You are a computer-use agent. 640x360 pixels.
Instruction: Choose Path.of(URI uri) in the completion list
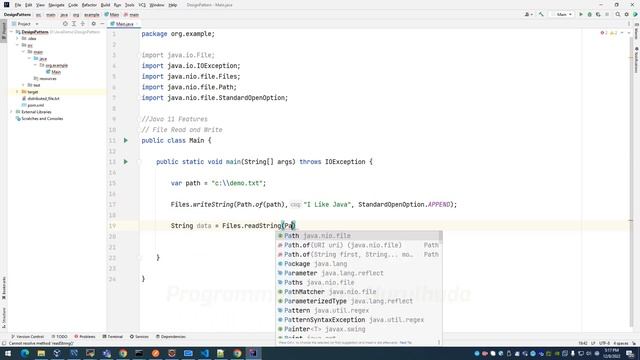coord(359,245)
